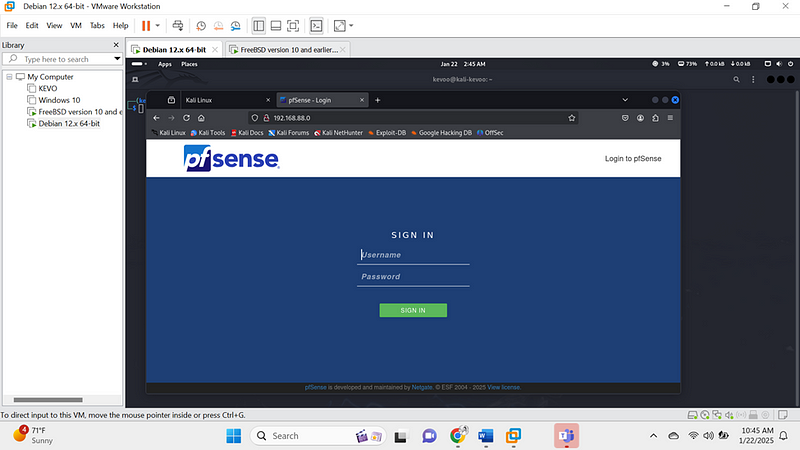
Task: Open stretch guest dropdown arrow
Action: 351,26
